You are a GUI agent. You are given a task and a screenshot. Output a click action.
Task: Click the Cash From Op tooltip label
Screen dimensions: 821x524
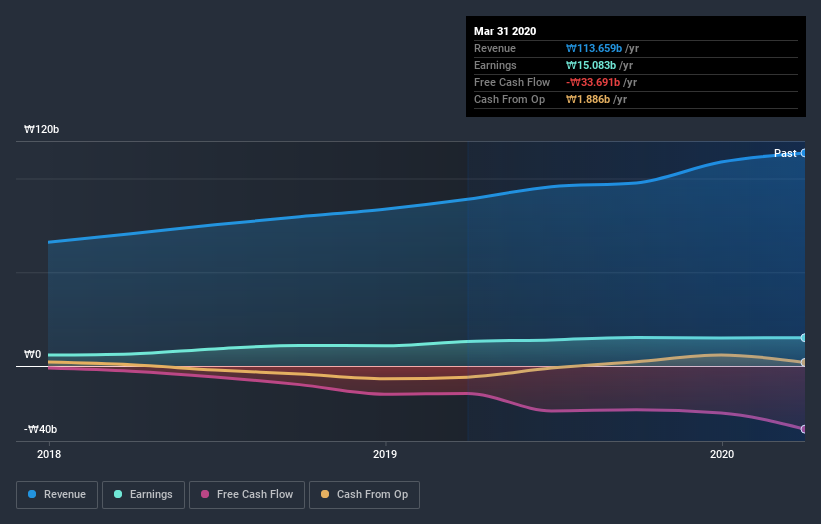tap(509, 99)
